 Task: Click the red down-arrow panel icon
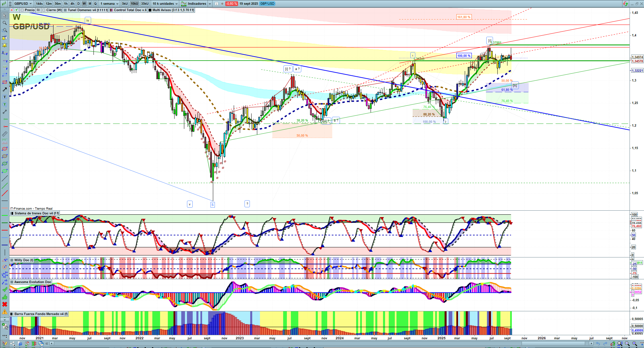tap(12, 10)
